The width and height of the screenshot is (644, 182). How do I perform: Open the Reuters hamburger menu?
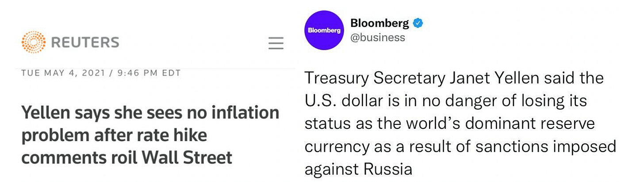point(276,43)
